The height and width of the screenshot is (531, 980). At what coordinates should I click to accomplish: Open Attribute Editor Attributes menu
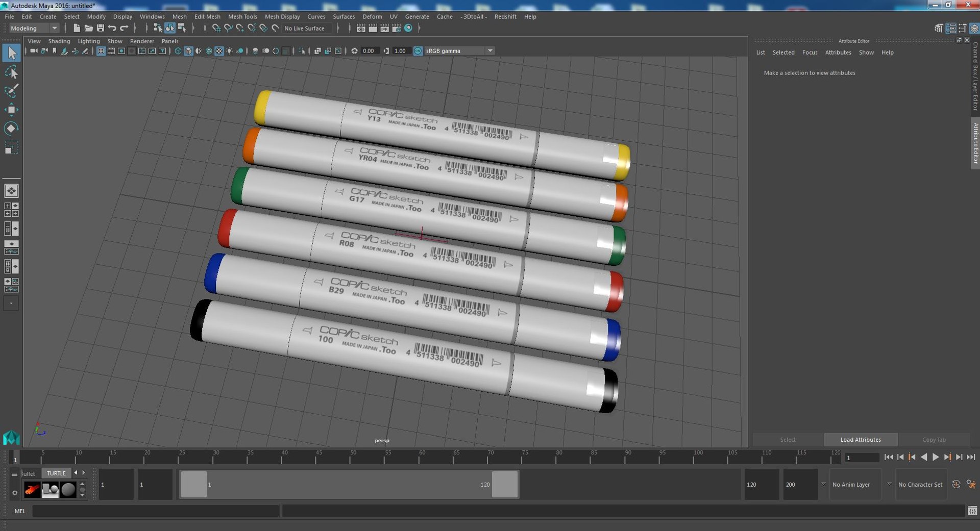pyautogui.click(x=838, y=53)
